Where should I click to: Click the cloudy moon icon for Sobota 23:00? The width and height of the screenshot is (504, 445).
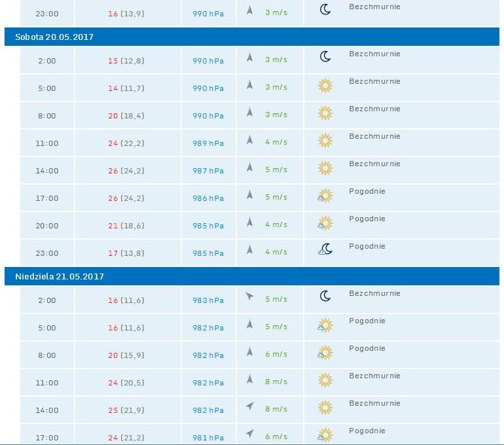pyautogui.click(x=325, y=249)
